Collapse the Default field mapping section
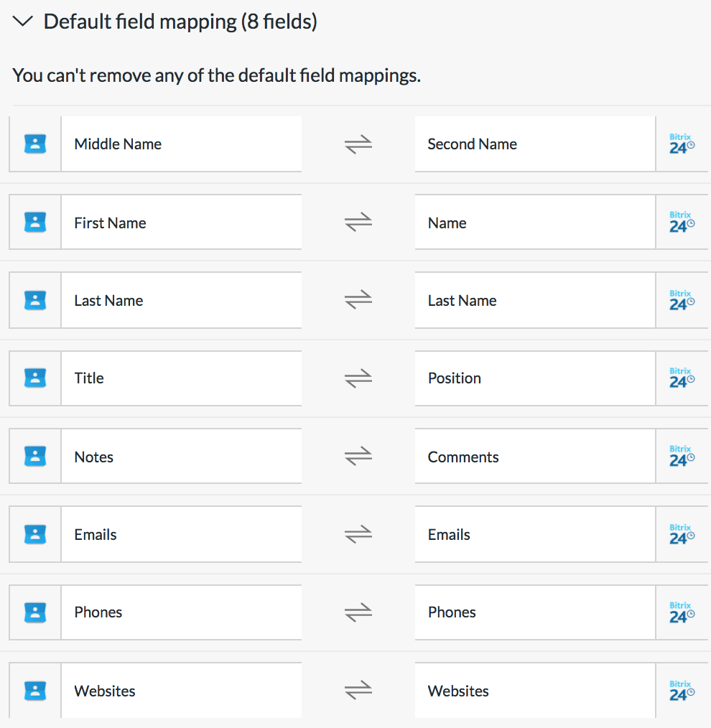Screen dimensions: 711x728 coord(23,22)
